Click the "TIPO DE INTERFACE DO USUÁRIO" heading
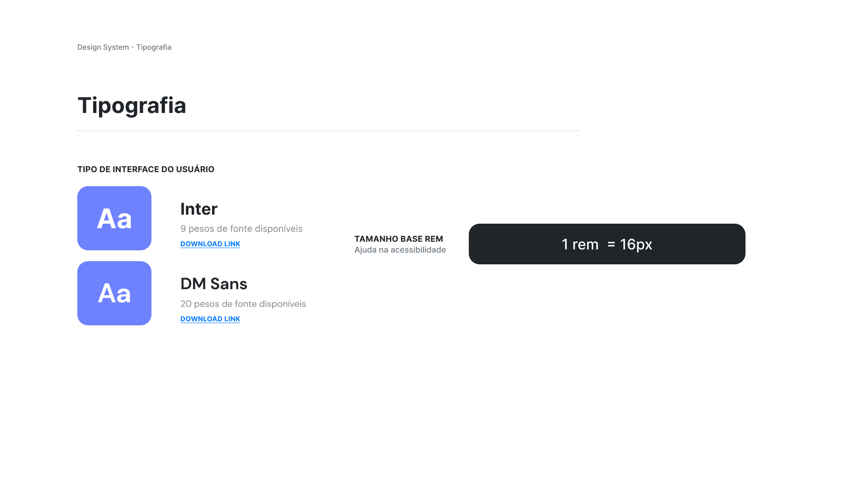 (146, 169)
